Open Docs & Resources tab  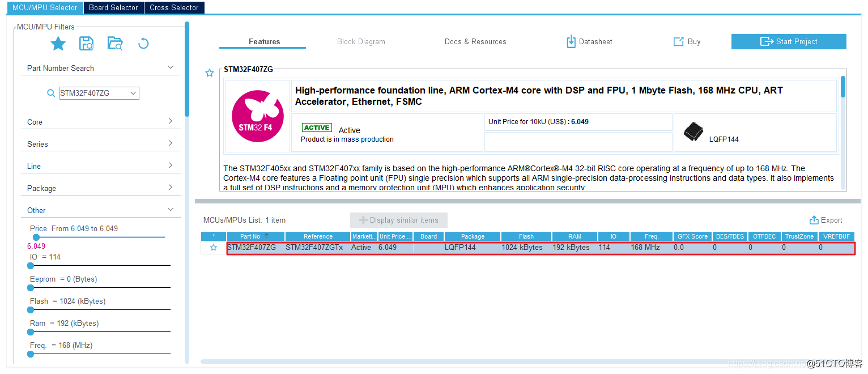coord(475,41)
